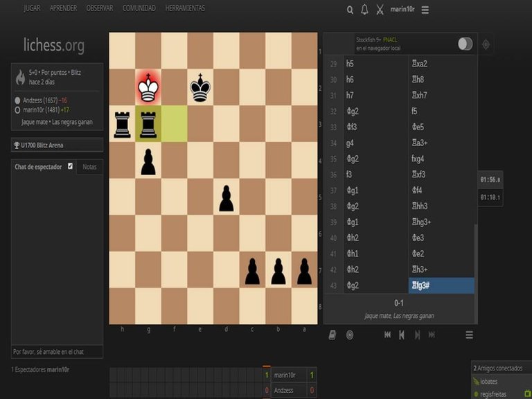Expand the top-right site hamburger menu

pos(425,10)
